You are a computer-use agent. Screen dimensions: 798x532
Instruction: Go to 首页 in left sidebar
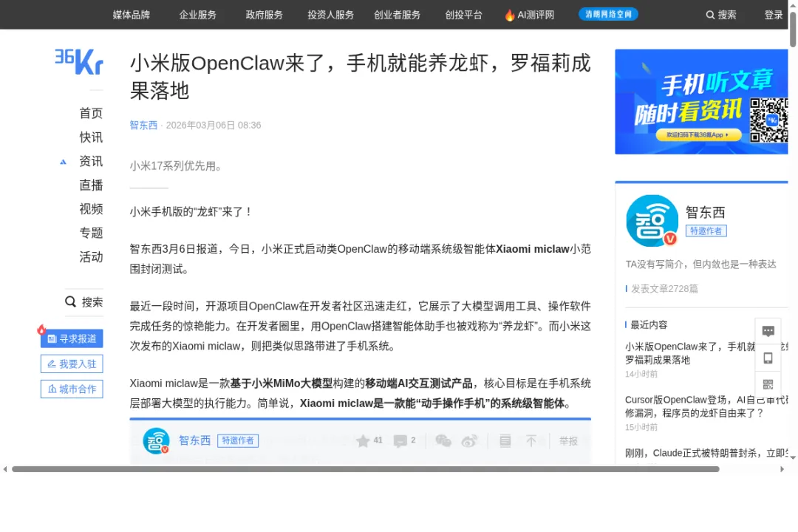[x=91, y=113]
